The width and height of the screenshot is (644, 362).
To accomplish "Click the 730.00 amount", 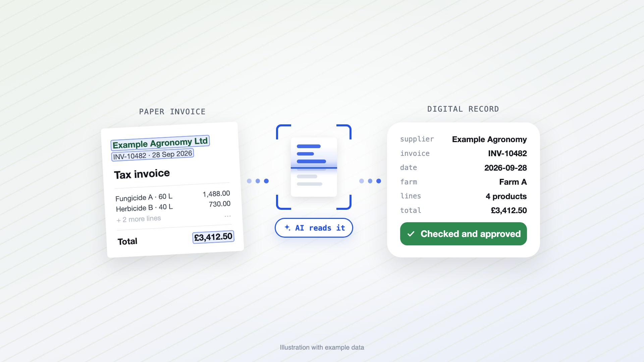I will pyautogui.click(x=220, y=204).
